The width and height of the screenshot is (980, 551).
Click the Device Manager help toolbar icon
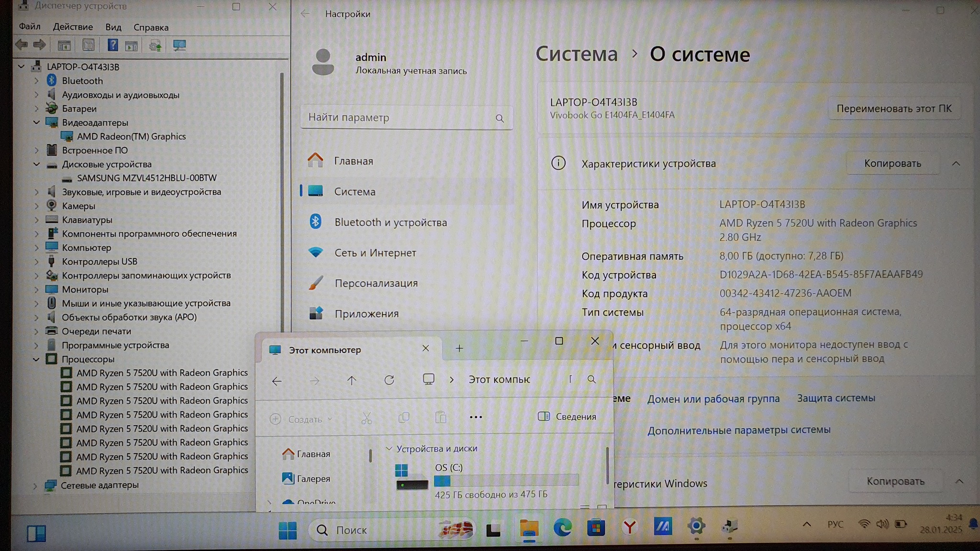(112, 45)
